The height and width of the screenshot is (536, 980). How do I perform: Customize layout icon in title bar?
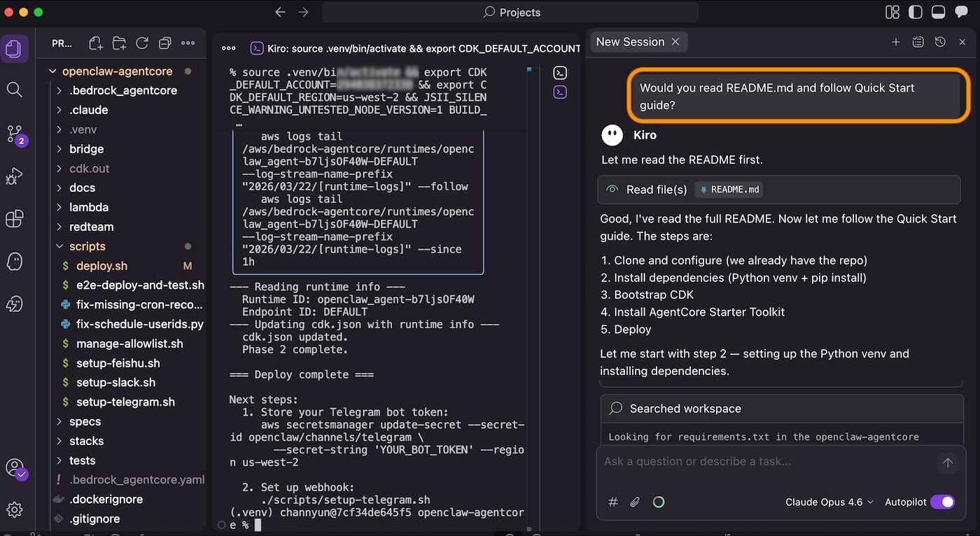click(x=892, y=12)
